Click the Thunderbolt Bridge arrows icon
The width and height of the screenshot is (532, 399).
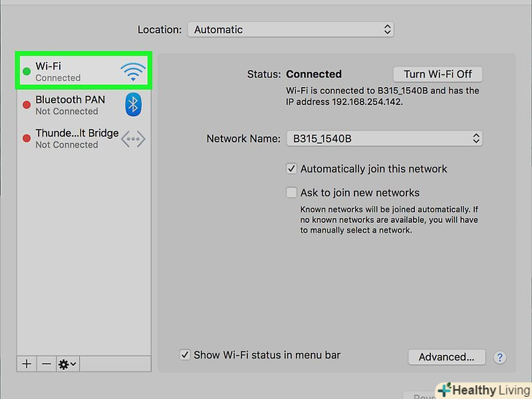tap(133, 139)
